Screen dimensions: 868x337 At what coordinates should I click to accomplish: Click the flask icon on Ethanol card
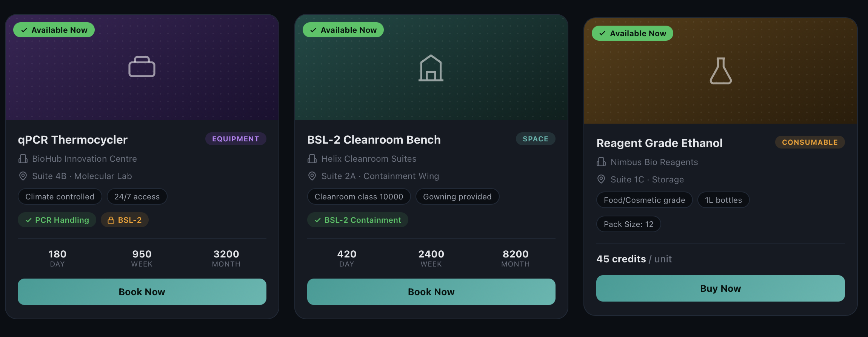720,71
